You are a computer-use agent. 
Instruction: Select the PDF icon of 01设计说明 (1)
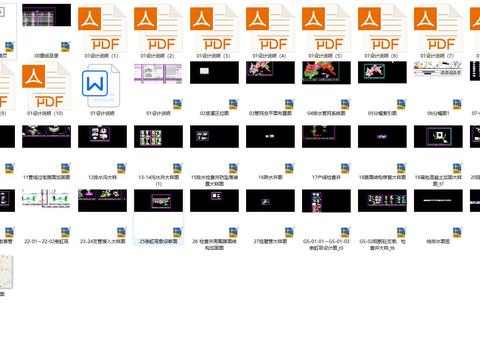(102, 28)
